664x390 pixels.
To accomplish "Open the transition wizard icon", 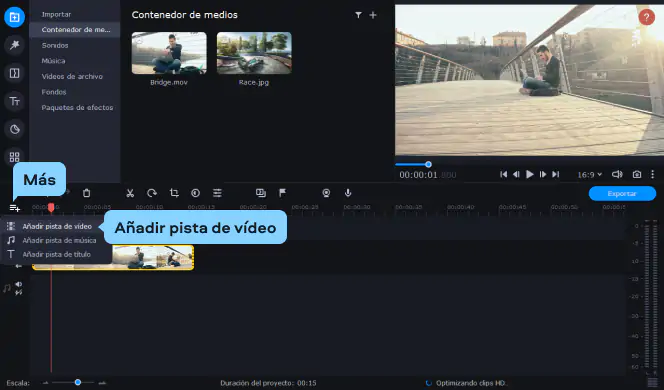I will coord(261,193).
